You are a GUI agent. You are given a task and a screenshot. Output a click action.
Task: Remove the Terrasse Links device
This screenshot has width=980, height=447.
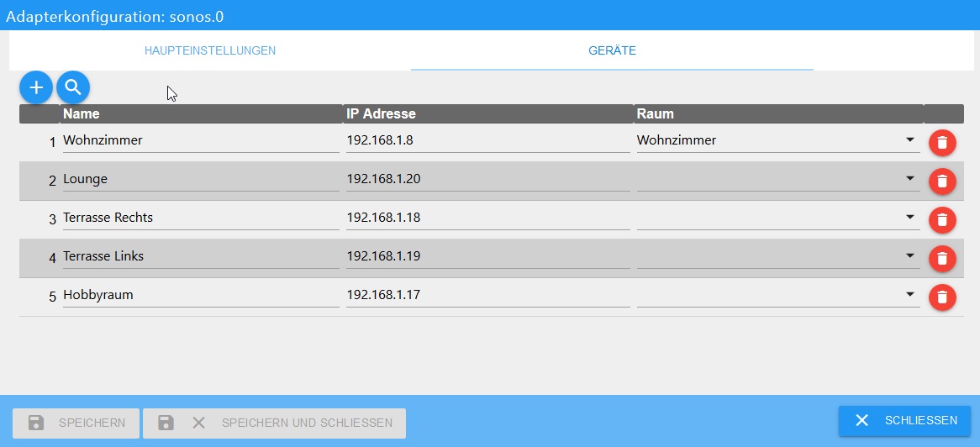[942, 258]
